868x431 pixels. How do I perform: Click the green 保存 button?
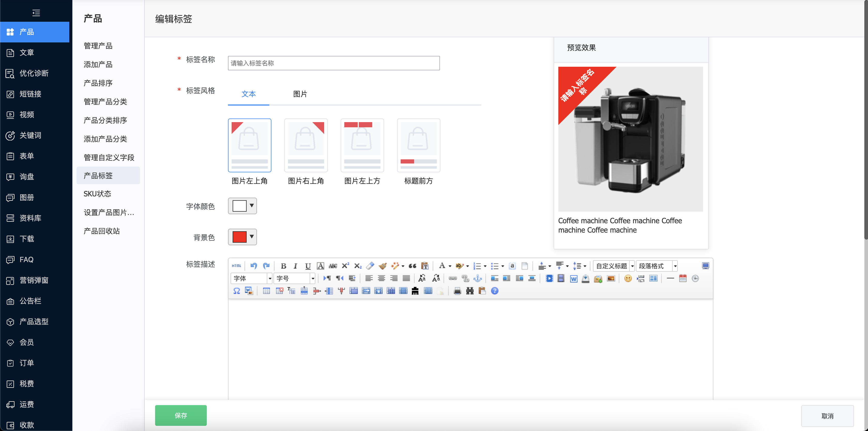point(181,415)
